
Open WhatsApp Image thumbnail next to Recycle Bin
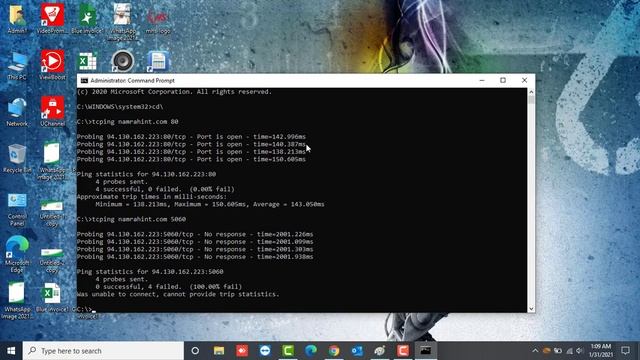point(52,161)
